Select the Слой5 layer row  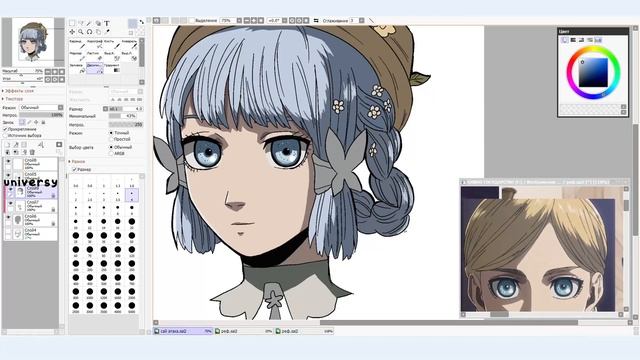pos(31,178)
